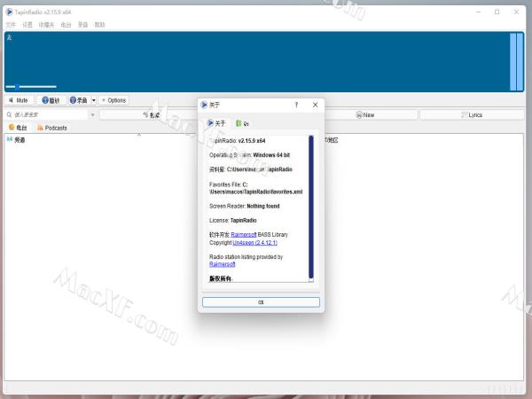Click the Favorites File path text
Image resolution: width=532 pixels, height=399 pixels.
pos(255,188)
